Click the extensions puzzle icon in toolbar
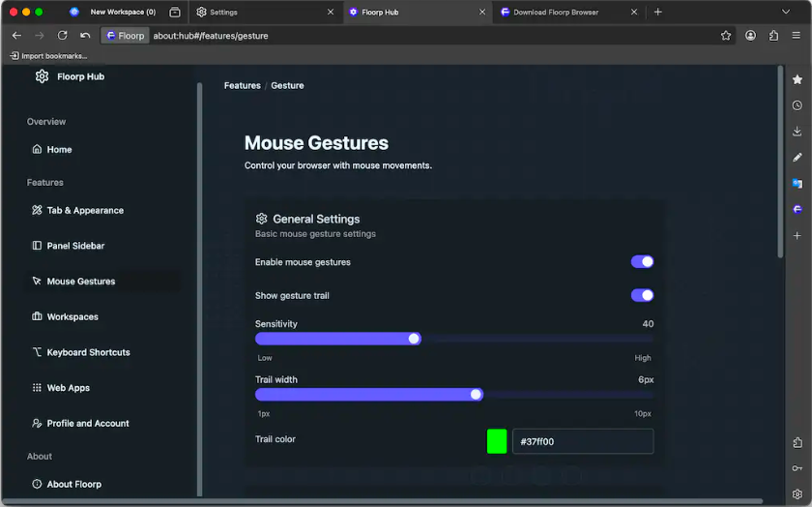 tap(773, 36)
